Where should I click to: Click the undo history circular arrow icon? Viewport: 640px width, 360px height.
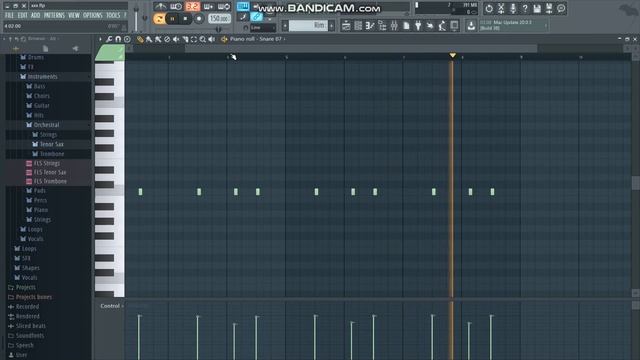(489, 8)
